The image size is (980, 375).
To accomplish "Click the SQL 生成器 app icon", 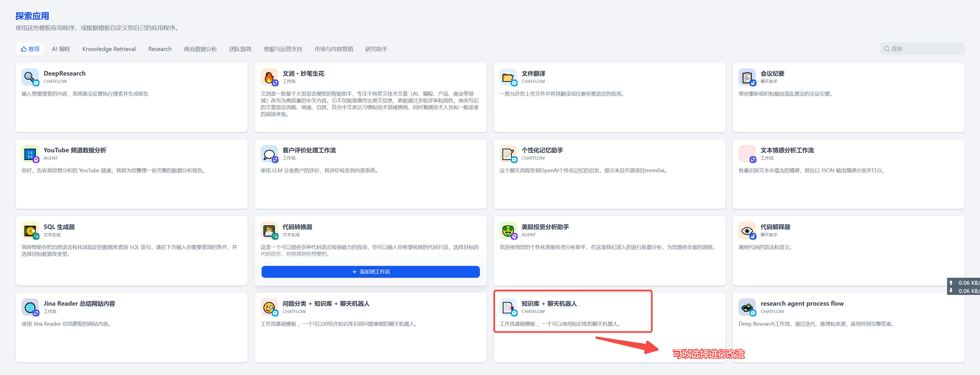I will 30,230.
